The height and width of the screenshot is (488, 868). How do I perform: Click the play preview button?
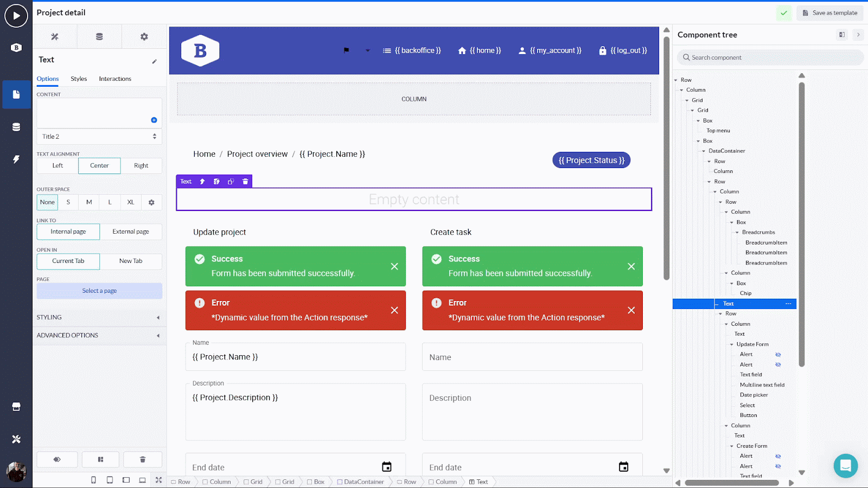16,16
